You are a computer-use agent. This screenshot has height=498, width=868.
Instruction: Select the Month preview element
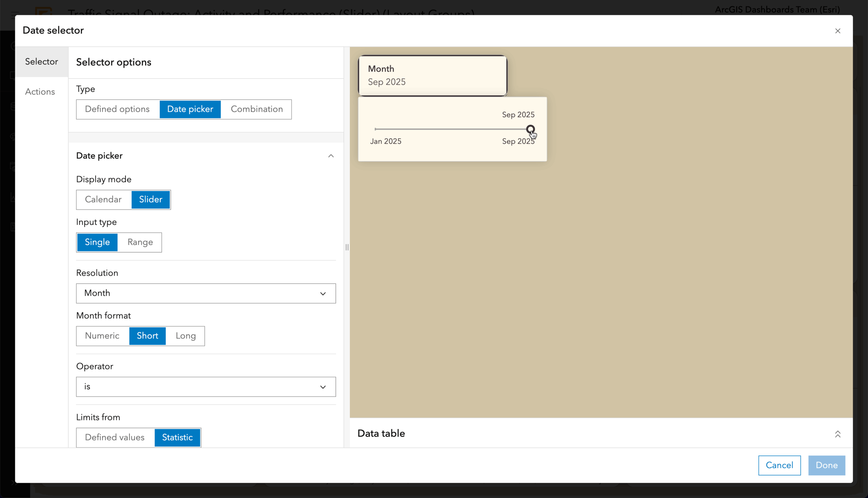[432, 75]
